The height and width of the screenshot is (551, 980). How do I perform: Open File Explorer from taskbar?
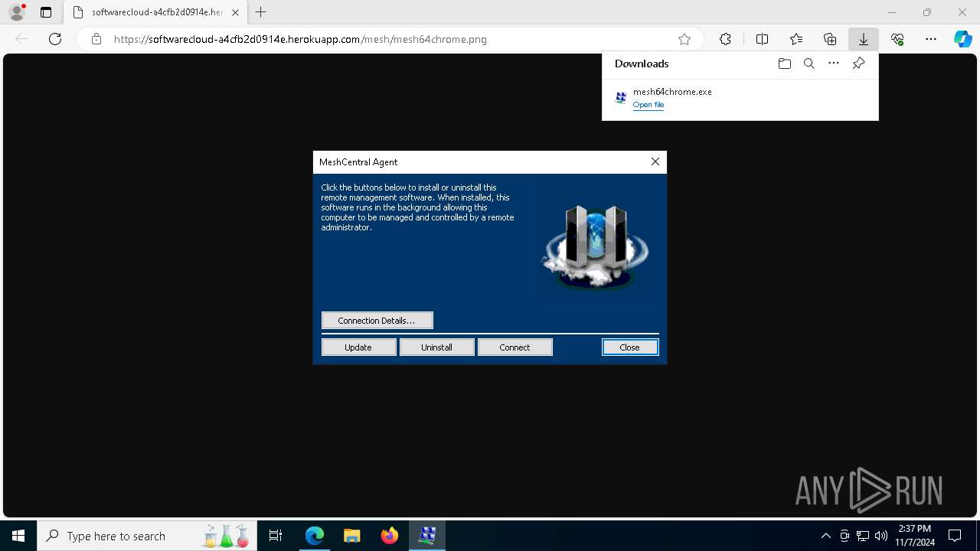click(351, 536)
